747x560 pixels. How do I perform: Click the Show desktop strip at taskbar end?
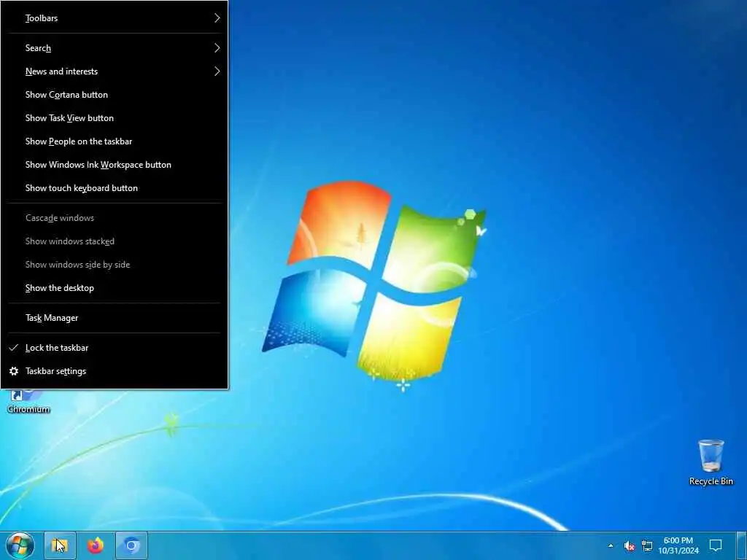(x=742, y=545)
